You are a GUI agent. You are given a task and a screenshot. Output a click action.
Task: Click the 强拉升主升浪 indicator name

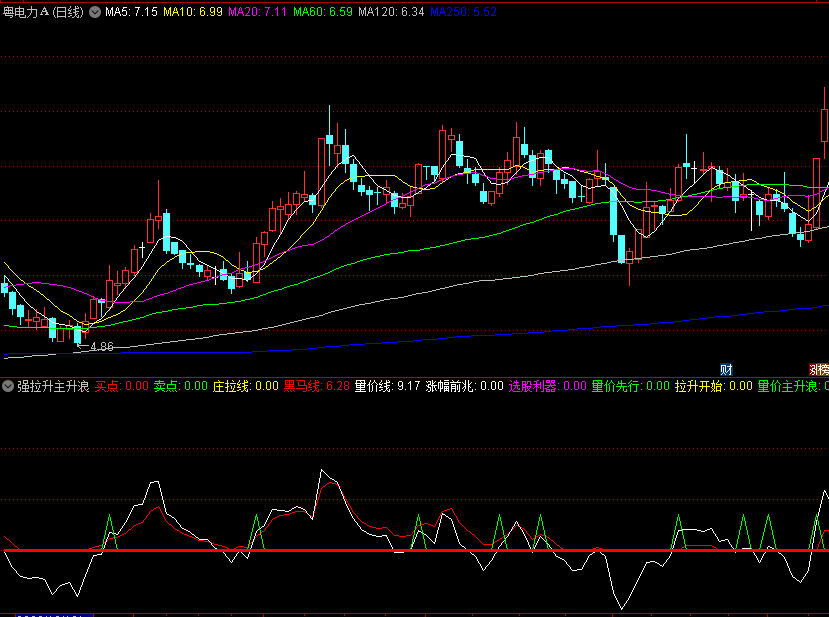(53, 386)
